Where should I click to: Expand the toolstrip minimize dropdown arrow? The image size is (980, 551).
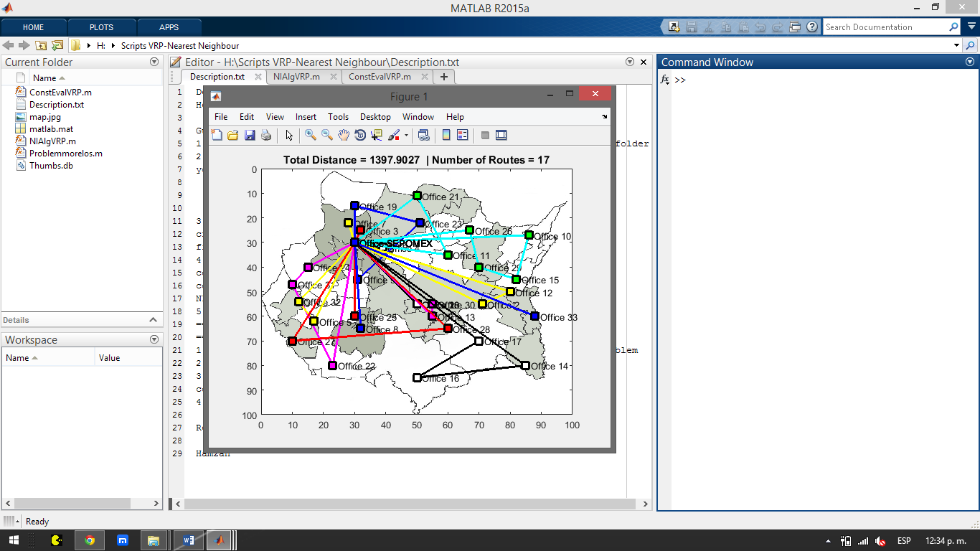[x=970, y=27]
